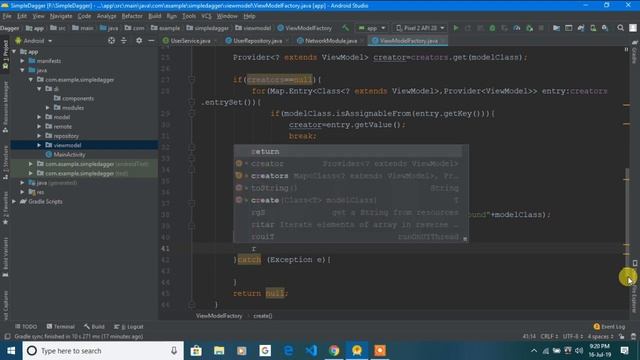This screenshot has height=360, width=640.
Task: Click the 4 spaces indent setting
Action: tap(600, 336)
